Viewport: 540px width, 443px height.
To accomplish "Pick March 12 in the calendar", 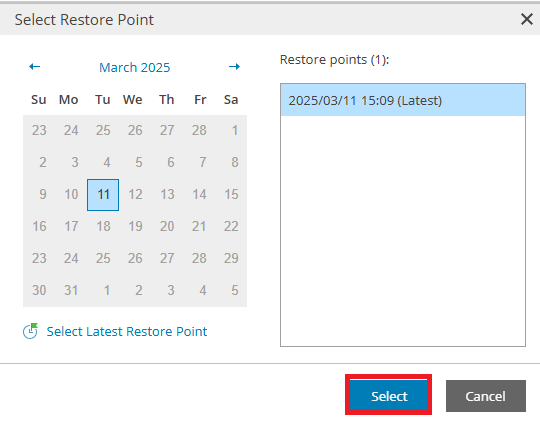I will tap(135, 195).
